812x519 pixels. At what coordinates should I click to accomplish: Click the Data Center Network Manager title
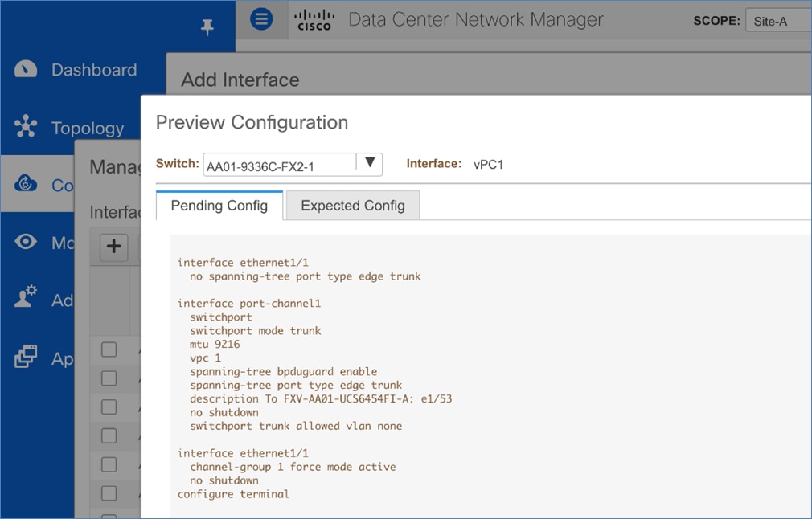click(x=475, y=19)
